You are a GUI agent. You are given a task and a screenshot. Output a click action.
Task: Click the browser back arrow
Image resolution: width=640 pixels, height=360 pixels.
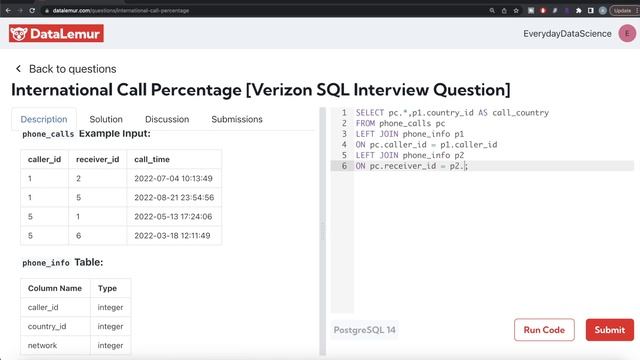click(8, 11)
